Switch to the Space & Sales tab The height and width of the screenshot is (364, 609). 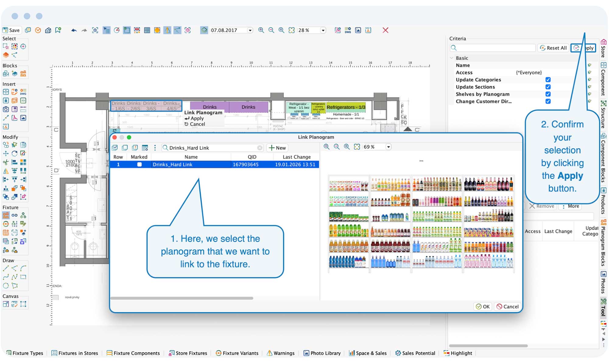[368, 353]
